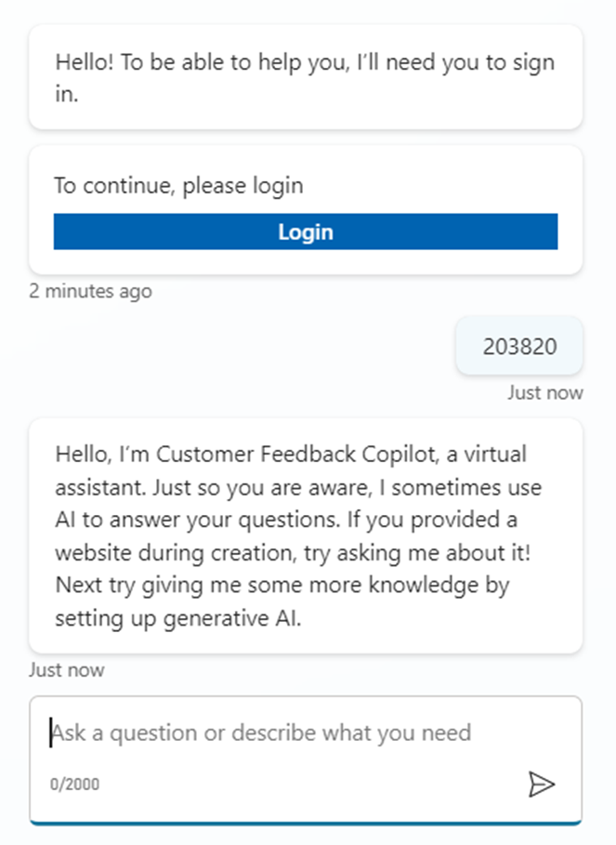
Task: Click the phrase "setting up generative AI"
Action: click(178, 619)
